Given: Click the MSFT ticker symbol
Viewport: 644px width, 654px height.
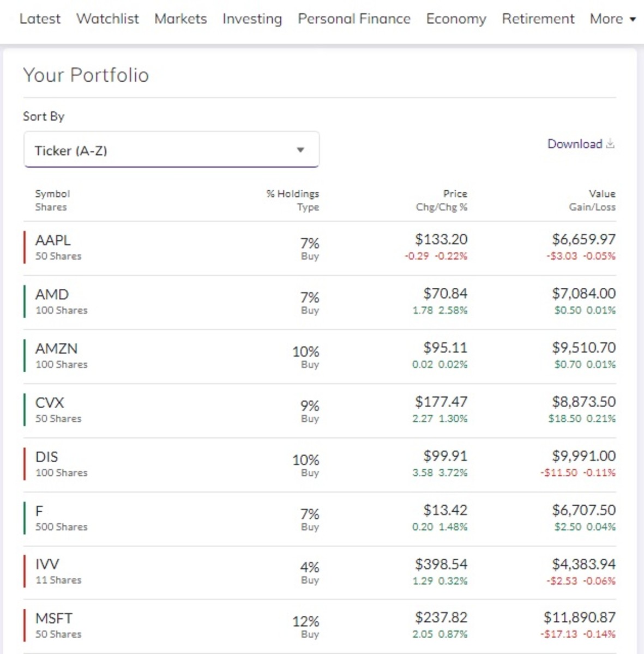Looking at the screenshot, I should pos(53,618).
